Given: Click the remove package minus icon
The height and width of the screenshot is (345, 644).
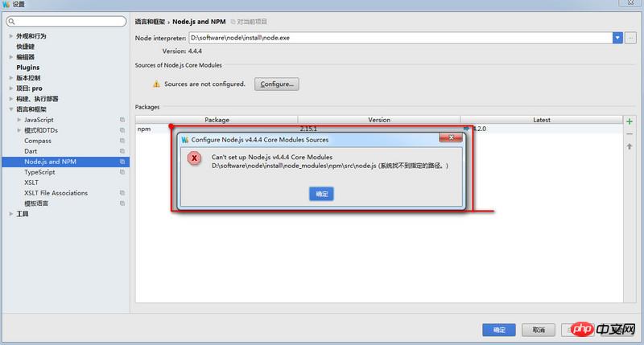Looking at the screenshot, I should (630, 134).
